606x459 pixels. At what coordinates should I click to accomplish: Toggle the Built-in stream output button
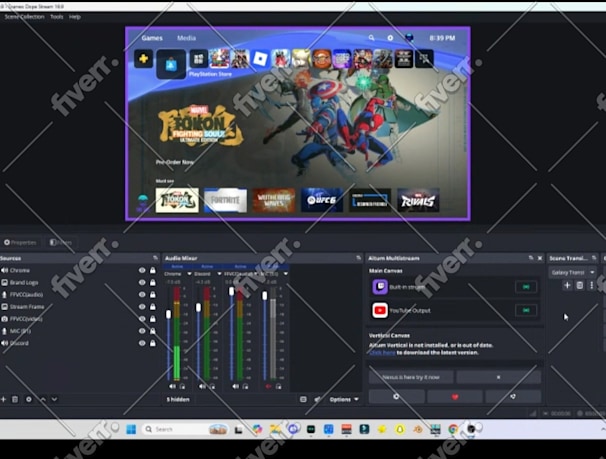click(x=526, y=287)
